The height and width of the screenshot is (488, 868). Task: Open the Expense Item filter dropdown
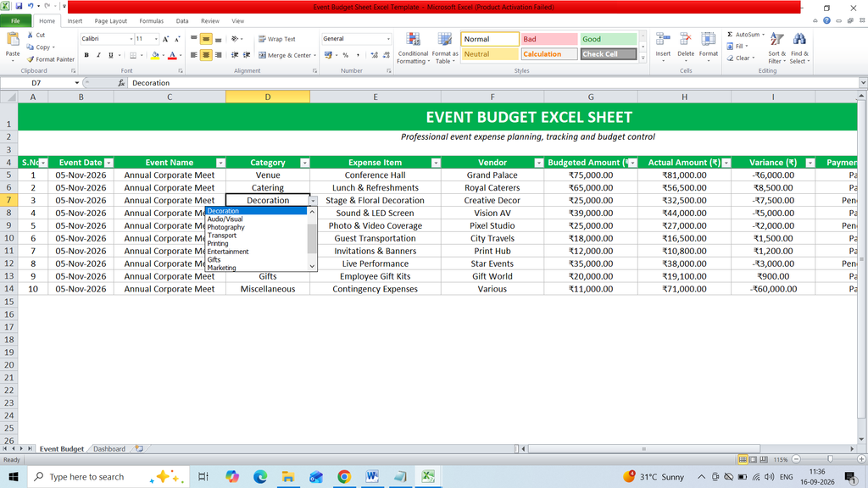pos(436,163)
